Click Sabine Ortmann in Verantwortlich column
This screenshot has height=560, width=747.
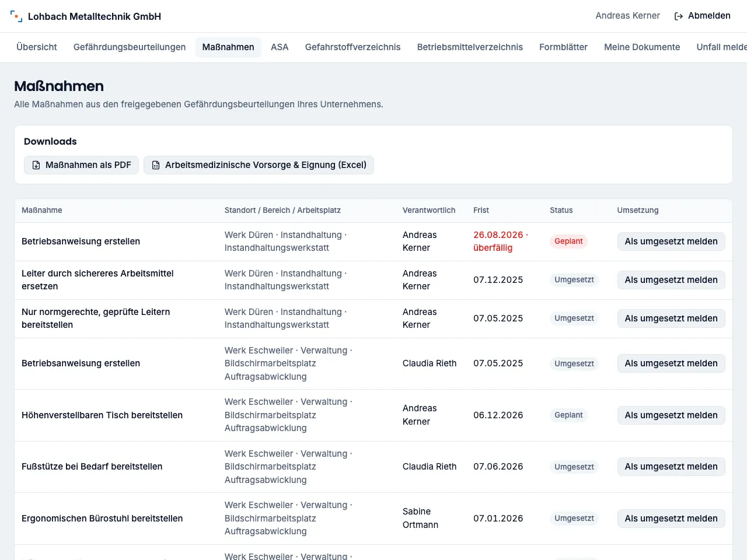click(420, 519)
